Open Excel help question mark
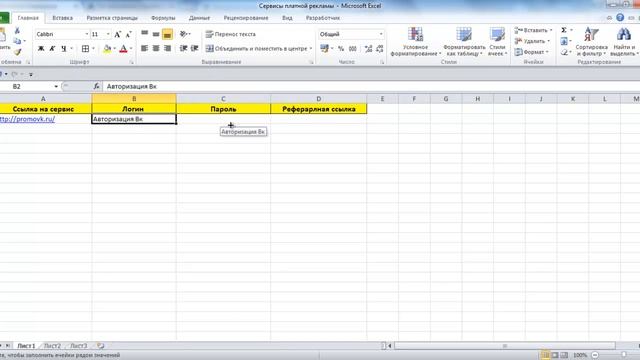This screenshot has width=640, height=360. 620,18
